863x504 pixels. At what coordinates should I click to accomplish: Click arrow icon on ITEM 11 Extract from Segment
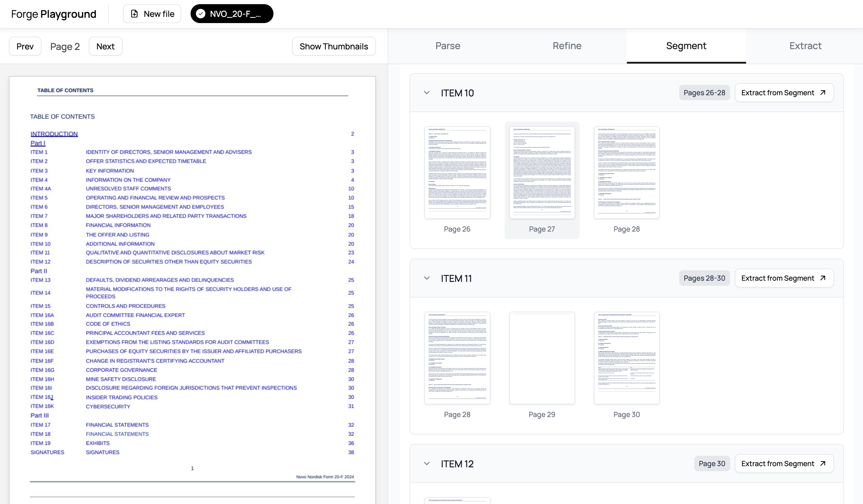822,278
